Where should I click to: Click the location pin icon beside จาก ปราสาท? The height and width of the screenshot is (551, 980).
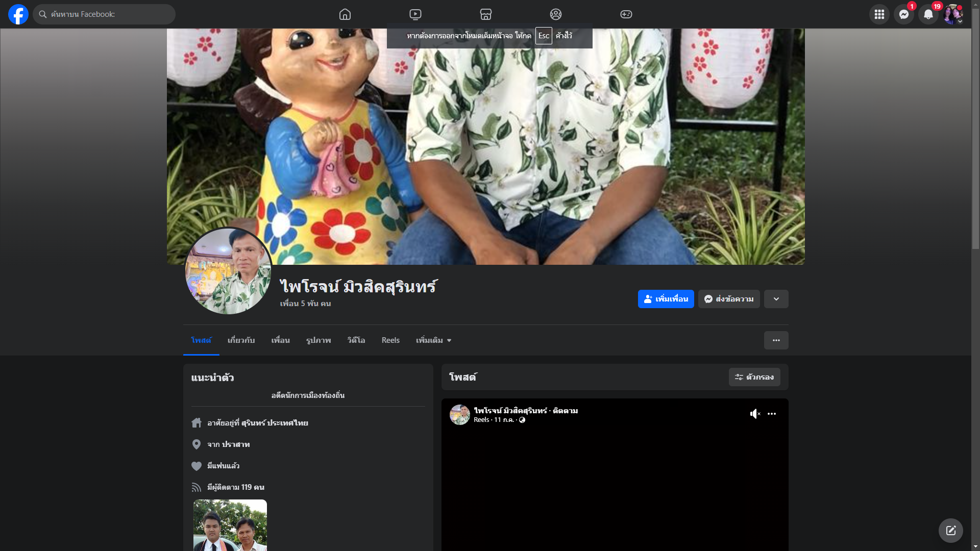coord(197,444)
